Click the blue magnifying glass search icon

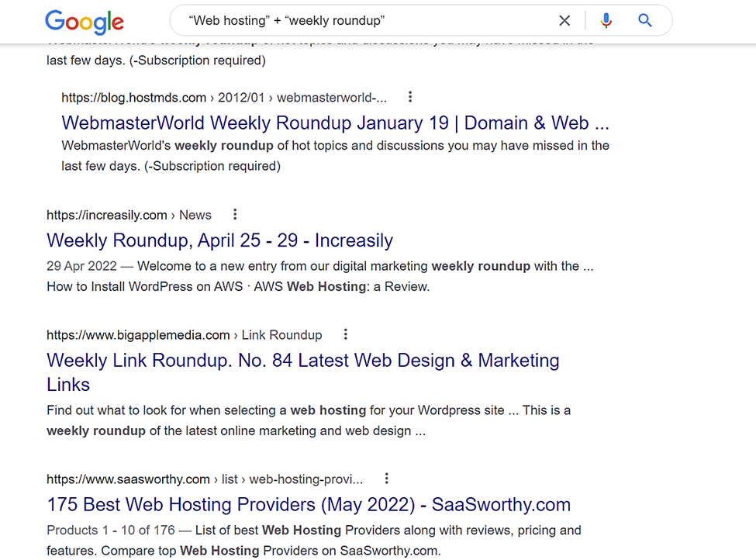645,21
